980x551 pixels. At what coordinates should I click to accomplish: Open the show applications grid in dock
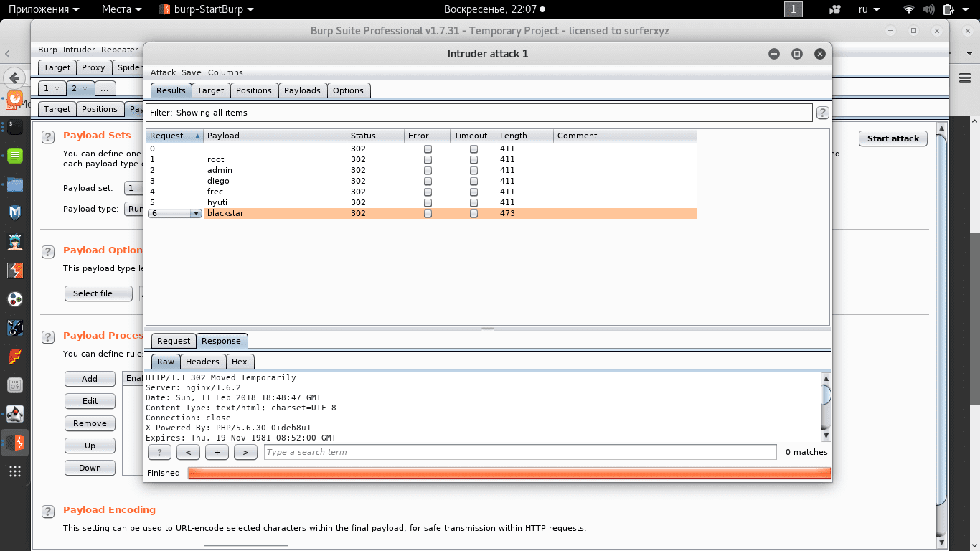15,471
